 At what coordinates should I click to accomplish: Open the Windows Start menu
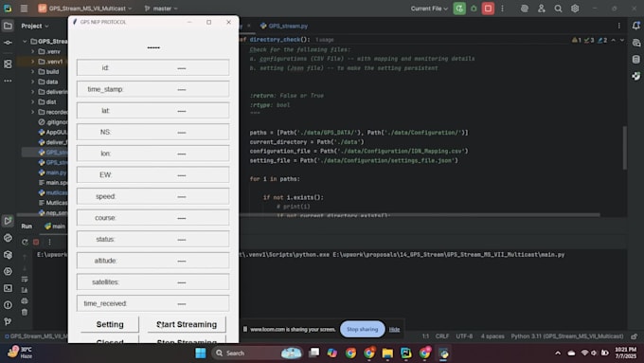point(201,354)
